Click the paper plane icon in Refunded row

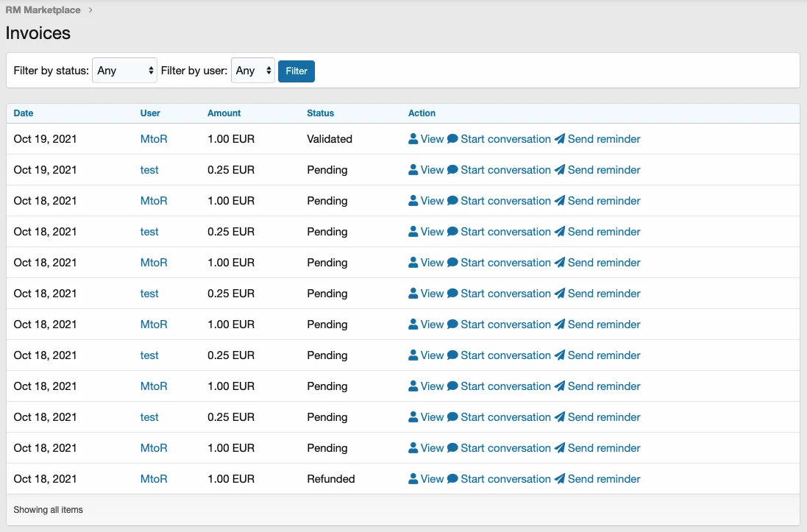[x=560, y=479]
